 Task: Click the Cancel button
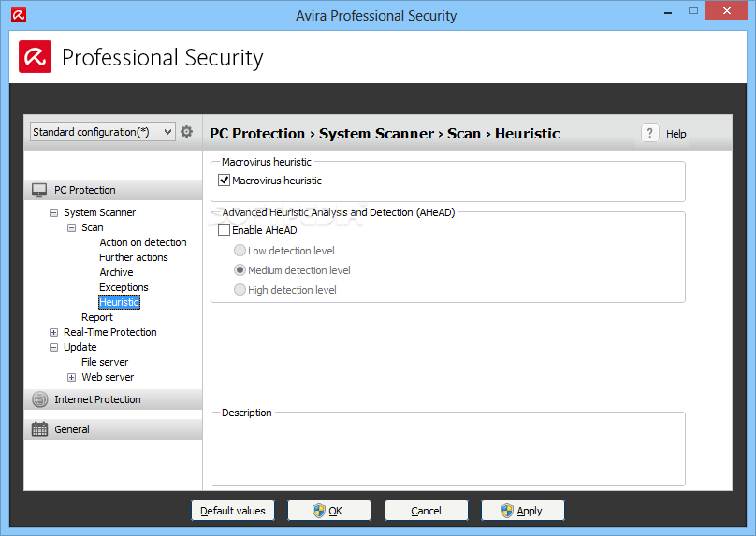pyautogui.click(x=427, y=511)
